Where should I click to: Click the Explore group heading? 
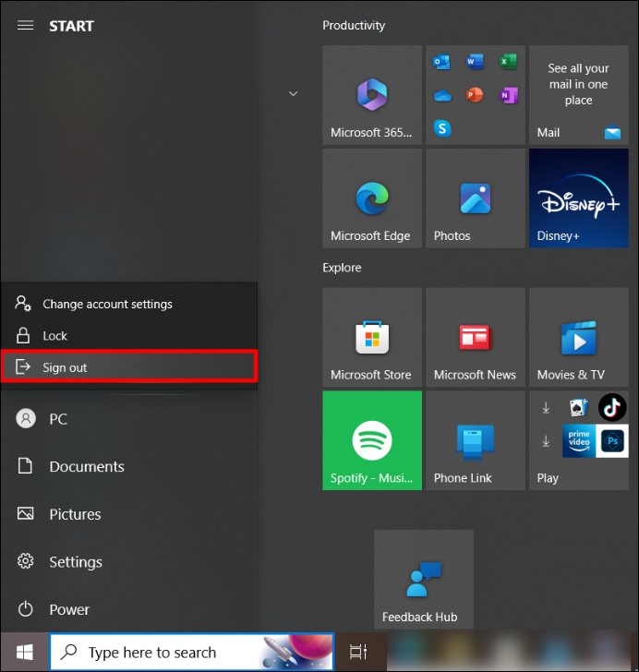point(342,268)
